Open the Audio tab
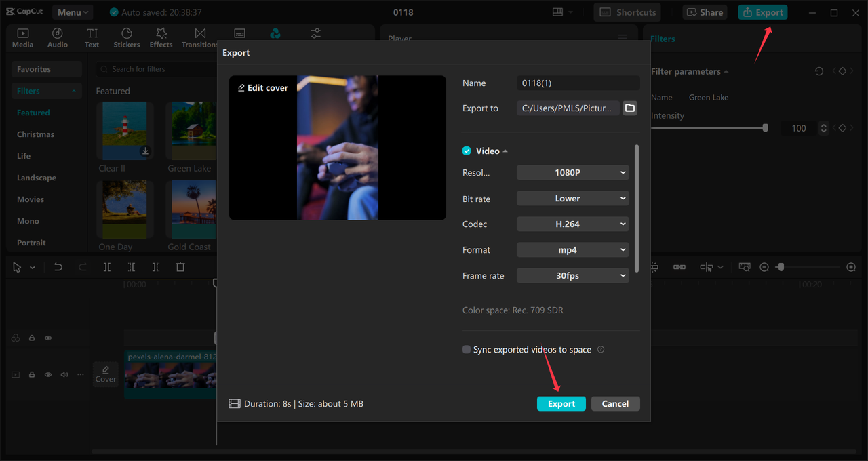 point(58,38)
